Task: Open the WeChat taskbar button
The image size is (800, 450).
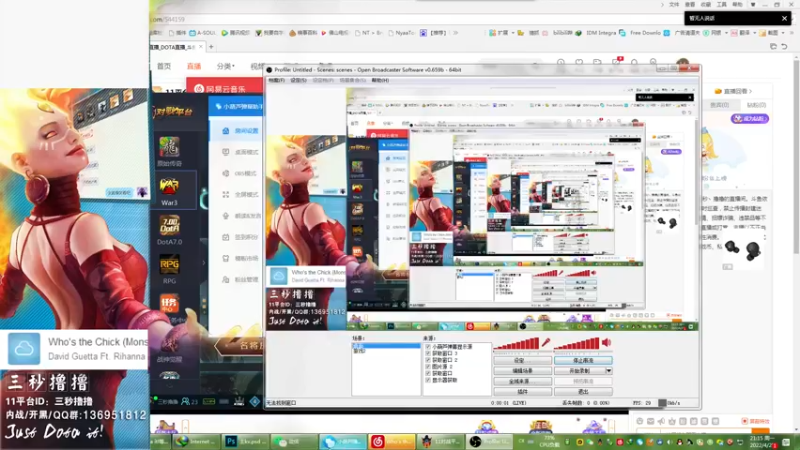Action: pyautogui.click(x=292, y=441)
